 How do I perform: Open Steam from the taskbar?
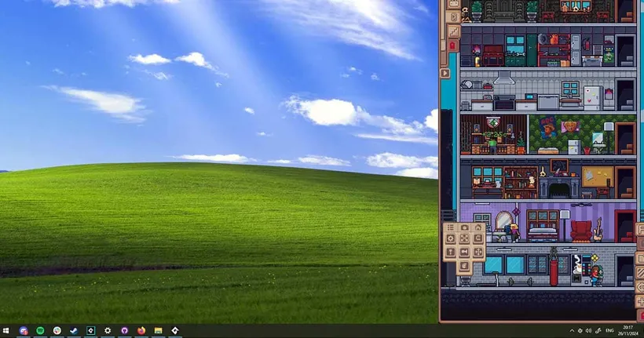click(74, 331)
